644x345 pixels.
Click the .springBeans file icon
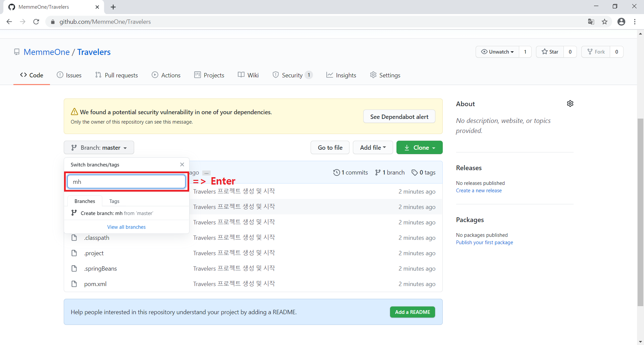point(74,269)
